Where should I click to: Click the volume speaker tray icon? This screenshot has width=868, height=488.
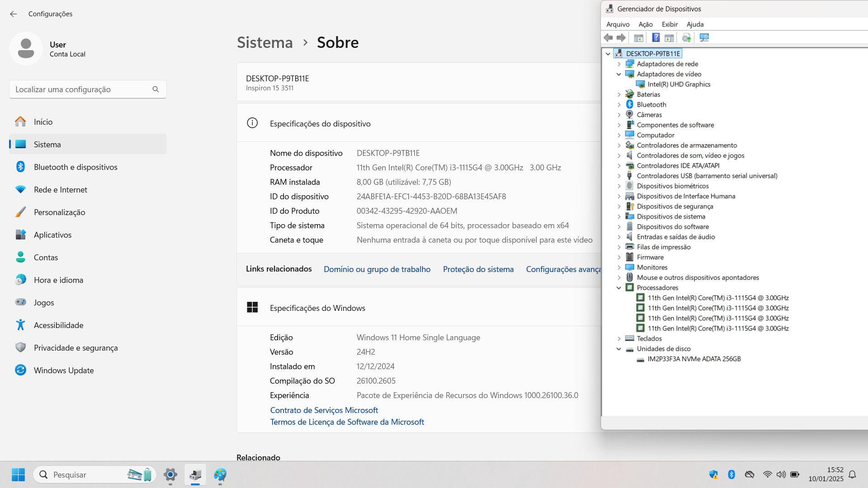pos(781,474)
